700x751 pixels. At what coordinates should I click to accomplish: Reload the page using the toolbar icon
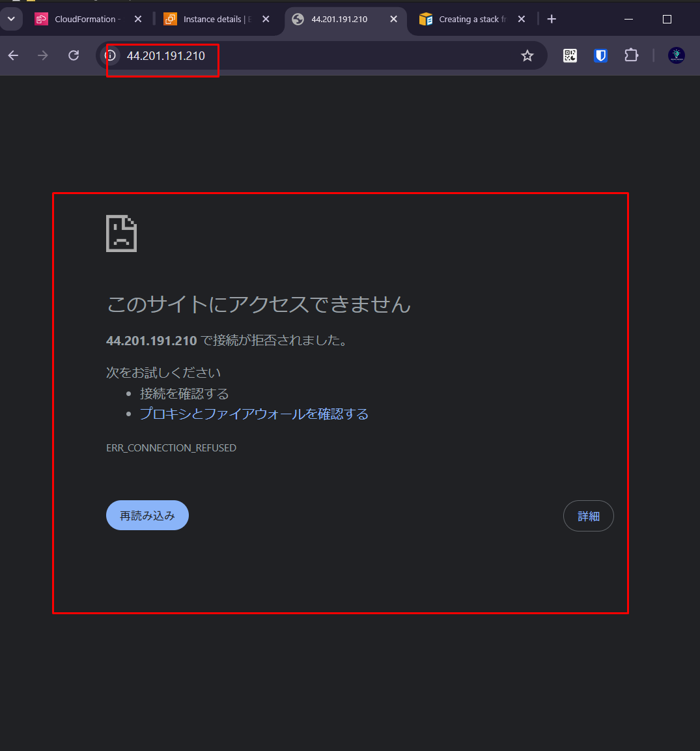coord(74,55)
